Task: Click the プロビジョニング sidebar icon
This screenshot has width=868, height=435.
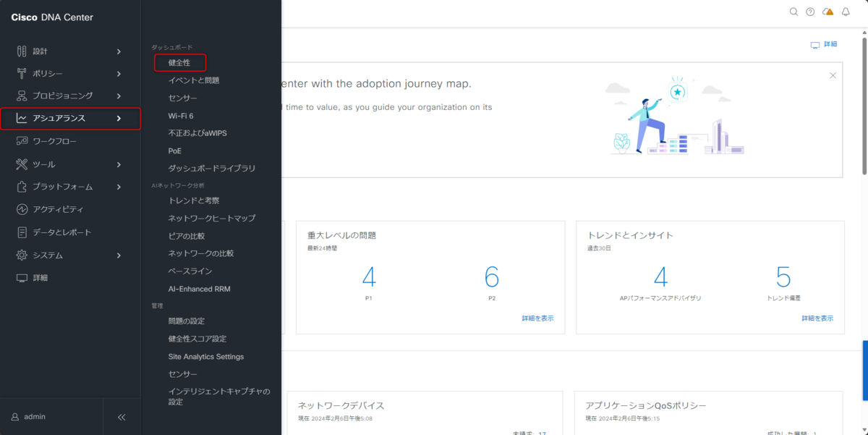Action: [x=22, y=96]
